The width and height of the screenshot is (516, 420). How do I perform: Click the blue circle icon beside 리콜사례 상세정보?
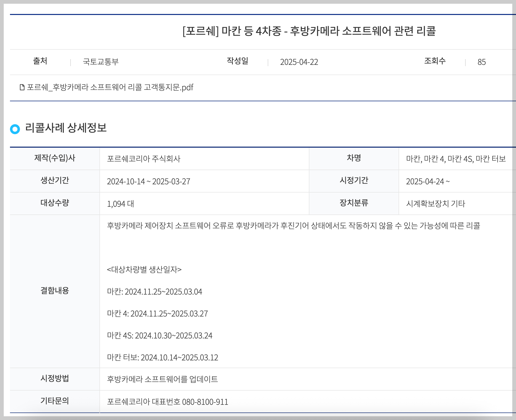pos(15,129)
